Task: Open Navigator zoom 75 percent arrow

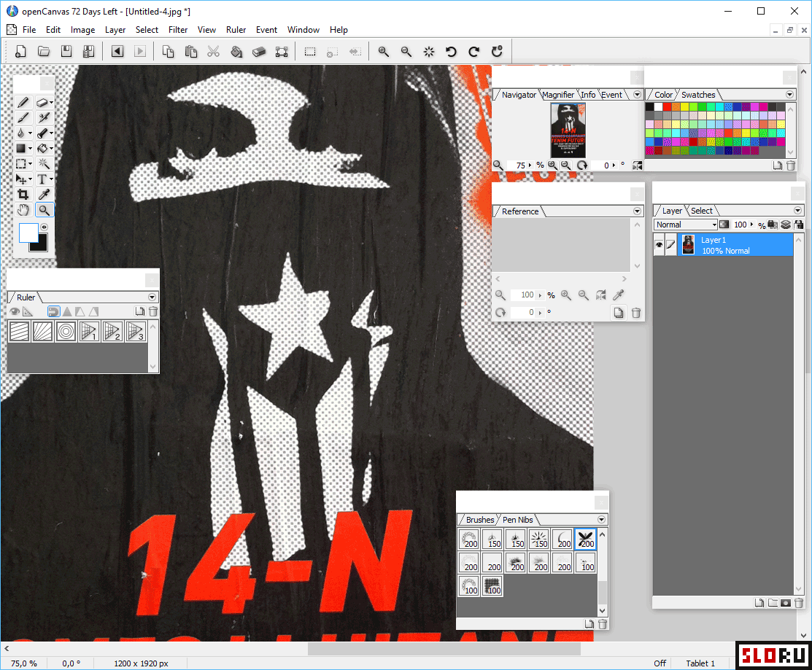Action: coord(530,165)
